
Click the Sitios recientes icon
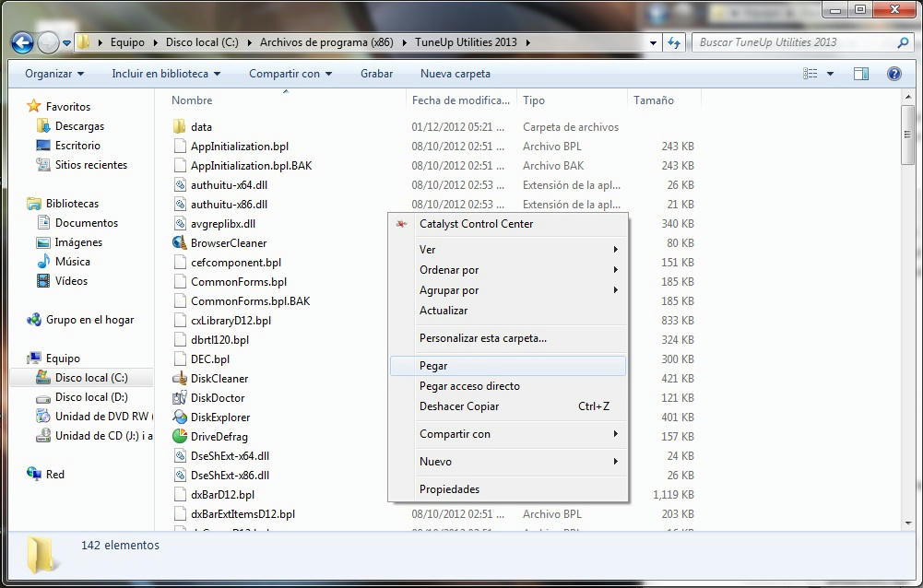click(x=43, y=164)
